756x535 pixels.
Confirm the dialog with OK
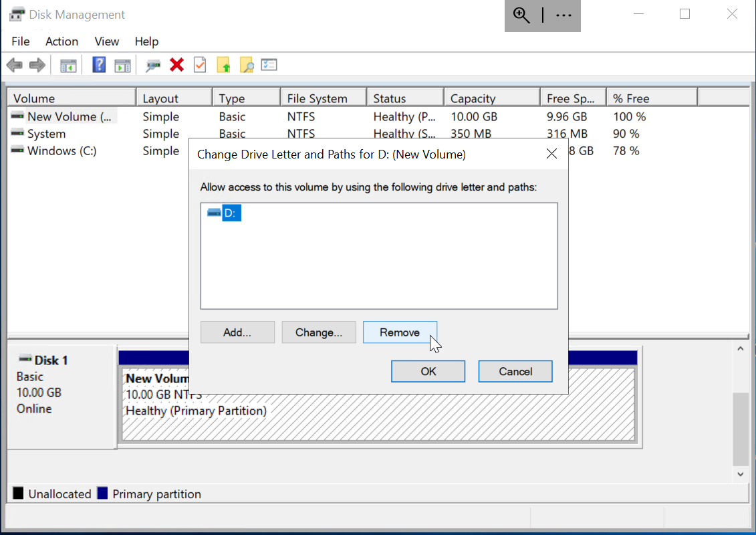pos(428,371)
